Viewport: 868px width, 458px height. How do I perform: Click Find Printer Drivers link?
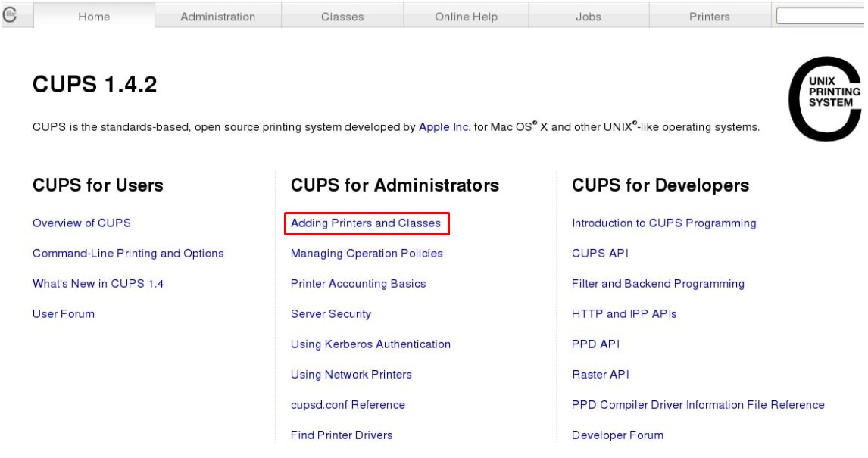pos(342,435)
